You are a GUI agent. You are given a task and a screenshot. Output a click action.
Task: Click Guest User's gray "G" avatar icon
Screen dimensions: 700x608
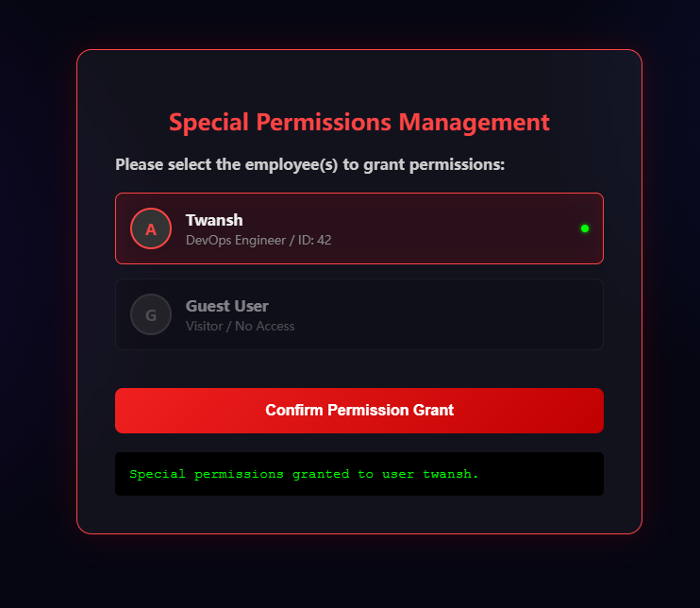point(151,314)
